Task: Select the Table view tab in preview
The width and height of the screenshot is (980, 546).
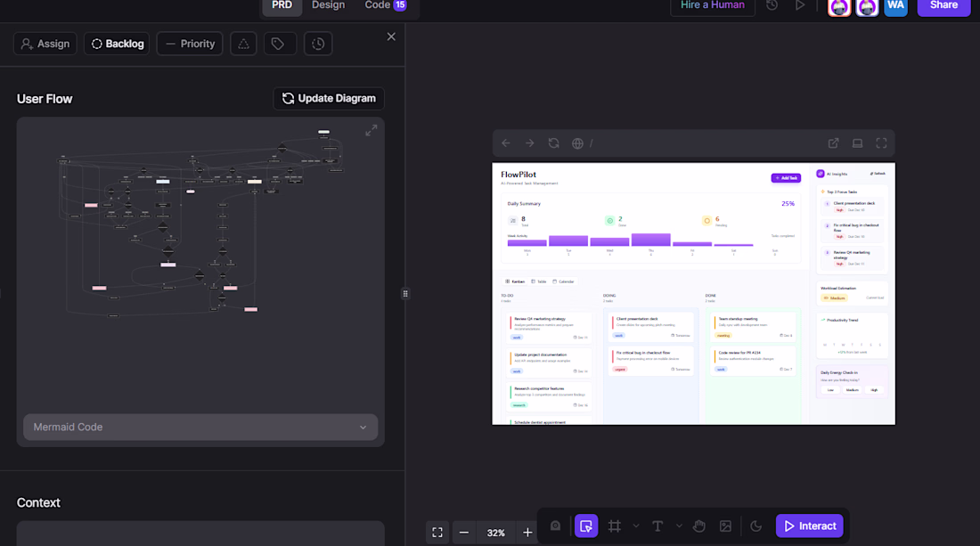Action: (539, 281)
